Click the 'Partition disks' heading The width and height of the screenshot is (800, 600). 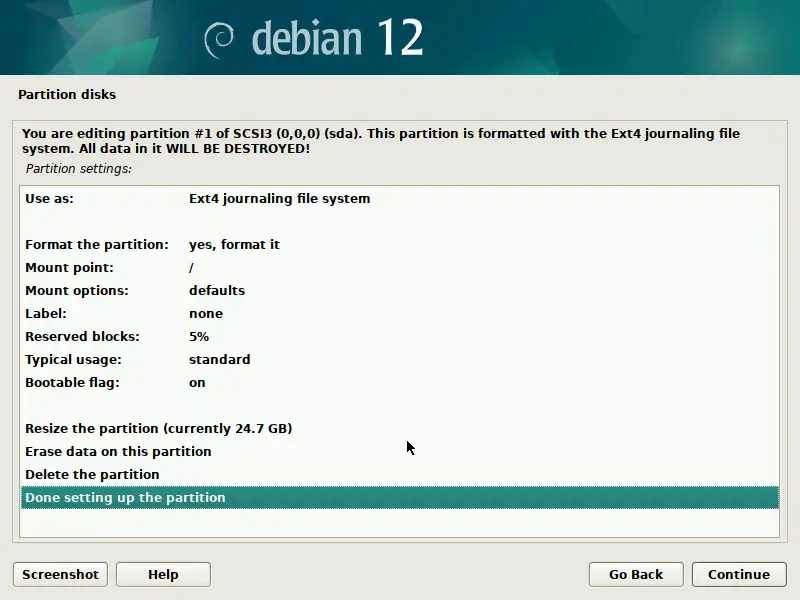(x=67, y=94)
